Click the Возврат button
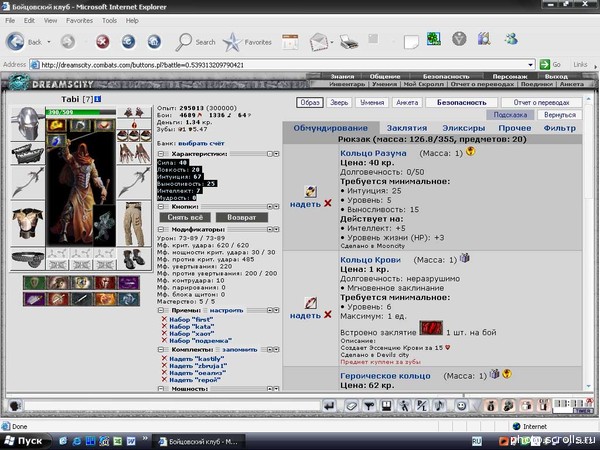The height and width of the screenshot is (450, 600). [x=241, y=217]
